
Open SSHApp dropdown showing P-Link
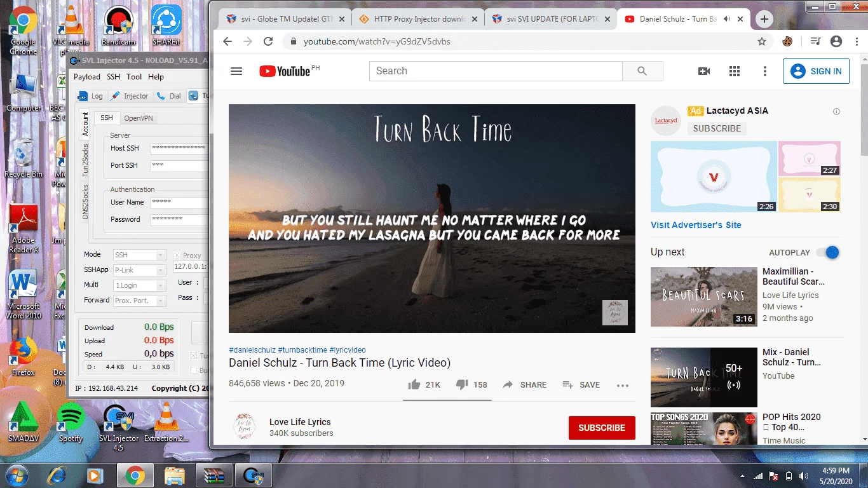tap(139, 270)
